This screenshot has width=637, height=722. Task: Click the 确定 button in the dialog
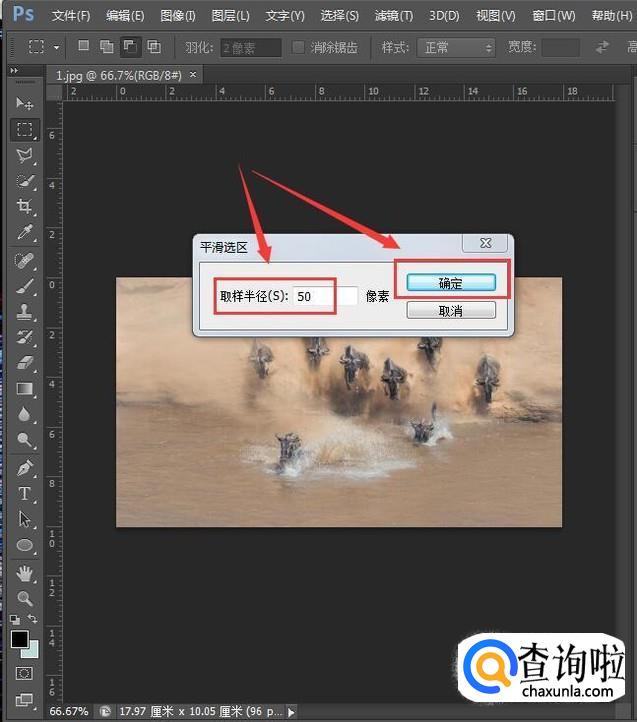coord(451,283)
